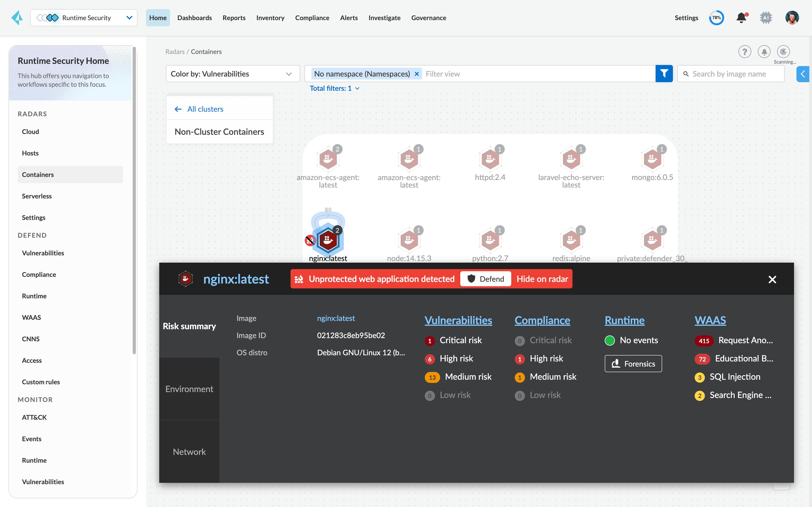
Task: Open the Runtime Security focus switcher dropdown
Action: 129,17
